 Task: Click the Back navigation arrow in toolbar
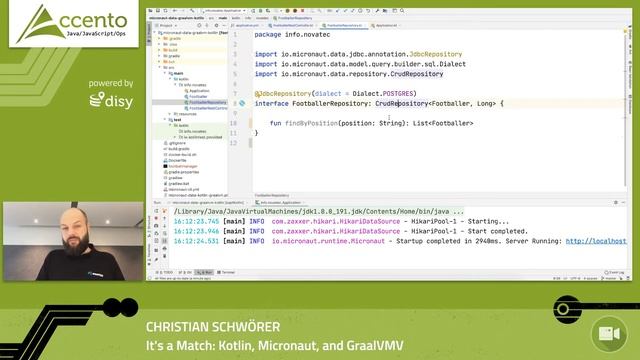(174, 11)
